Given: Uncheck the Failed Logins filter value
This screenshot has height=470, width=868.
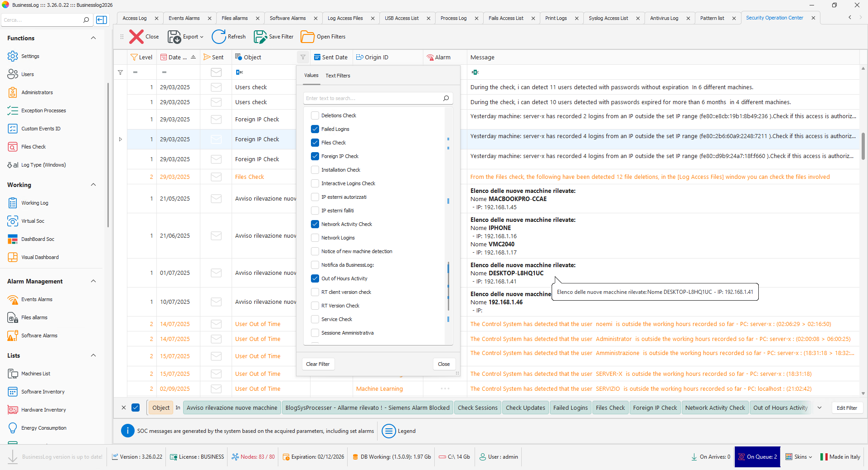Looking at the screenshot, I should point(315,129).
